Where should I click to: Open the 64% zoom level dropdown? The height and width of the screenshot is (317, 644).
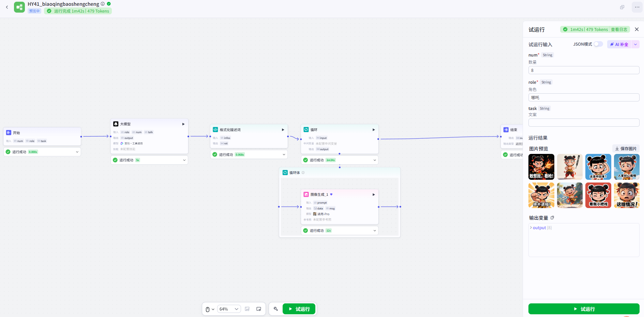click(229, 309)
